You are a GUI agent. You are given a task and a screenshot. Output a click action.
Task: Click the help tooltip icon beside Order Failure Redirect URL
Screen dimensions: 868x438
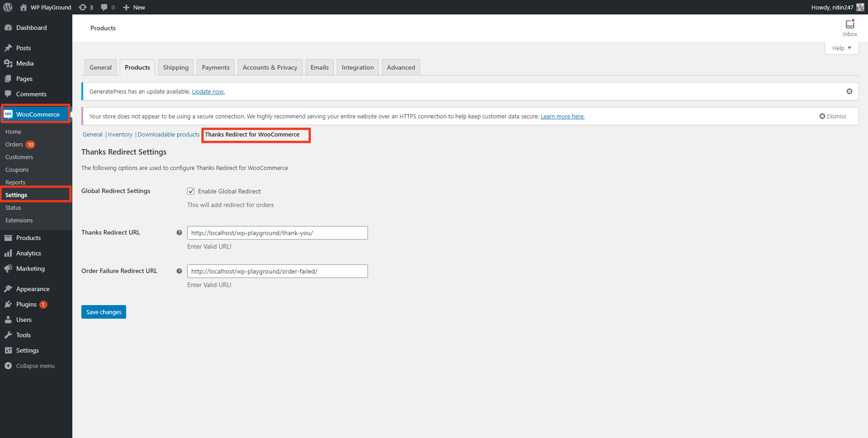pyautogui.click(x=179, y=271)
